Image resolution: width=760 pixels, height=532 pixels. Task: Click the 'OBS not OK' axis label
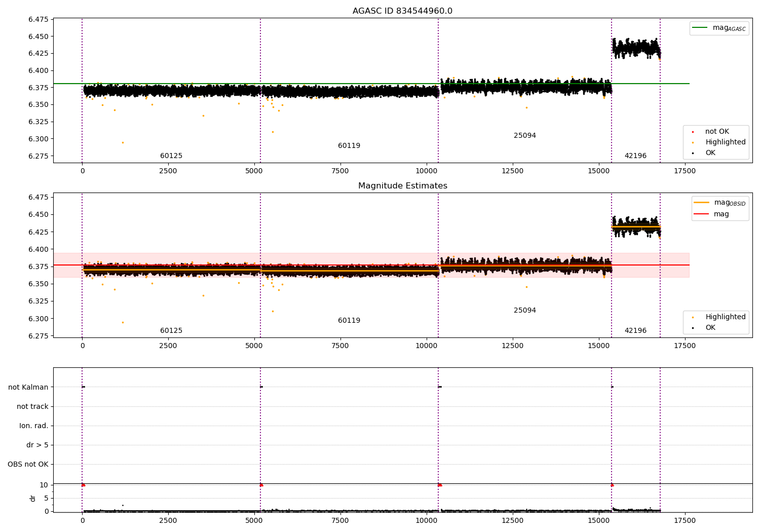pos(28,465)
